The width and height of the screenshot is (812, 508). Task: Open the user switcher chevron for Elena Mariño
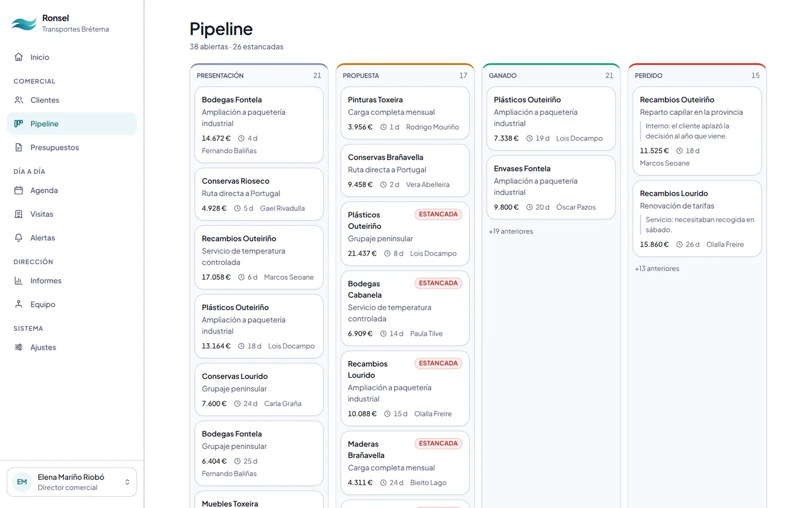coord(127,482)
